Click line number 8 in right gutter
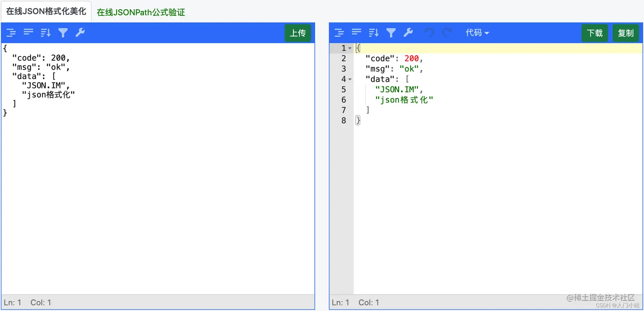The width and height of the screenshot is (644, 311). pyautogui.click(x=344, y=120)
